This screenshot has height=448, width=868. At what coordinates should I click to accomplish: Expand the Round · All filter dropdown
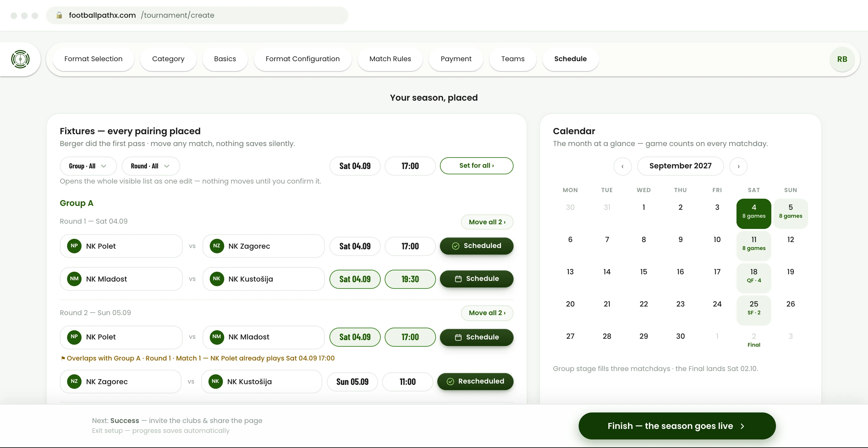pos(151,166)
